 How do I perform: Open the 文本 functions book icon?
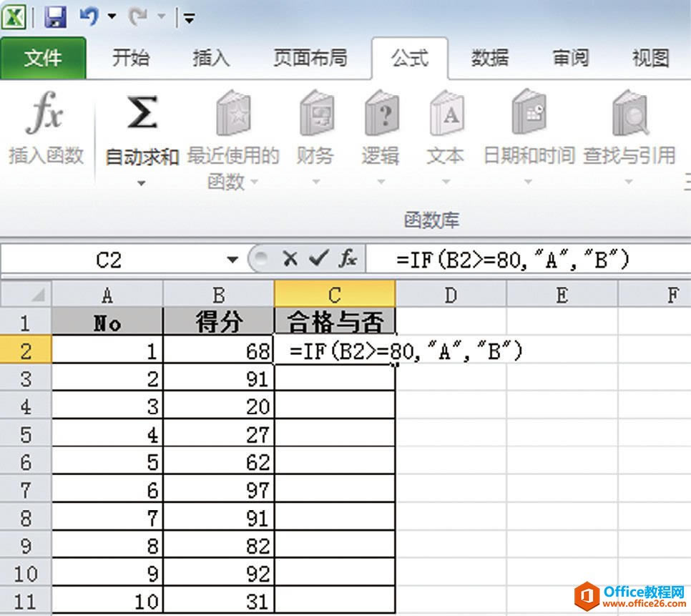point(446,113)
